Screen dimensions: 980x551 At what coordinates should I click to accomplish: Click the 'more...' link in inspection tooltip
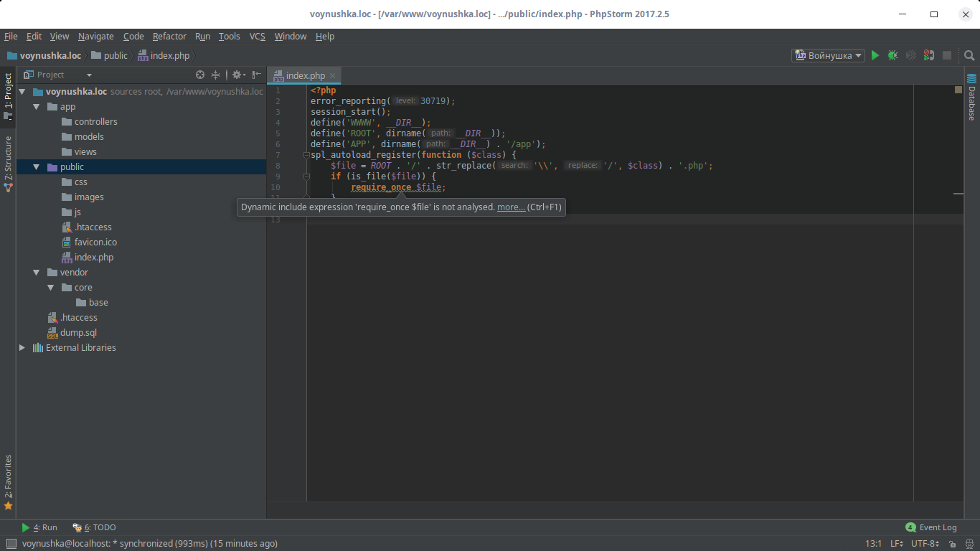click(511, 207)
